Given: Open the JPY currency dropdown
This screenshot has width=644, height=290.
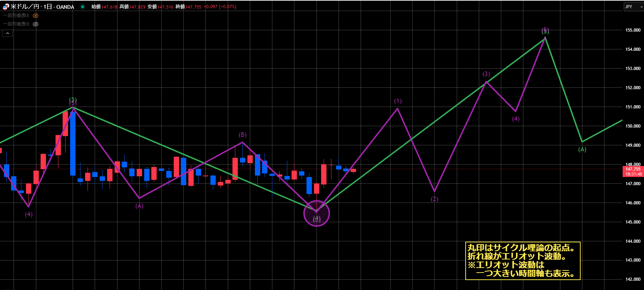Looking at the screenshot, I should [633, 7].
